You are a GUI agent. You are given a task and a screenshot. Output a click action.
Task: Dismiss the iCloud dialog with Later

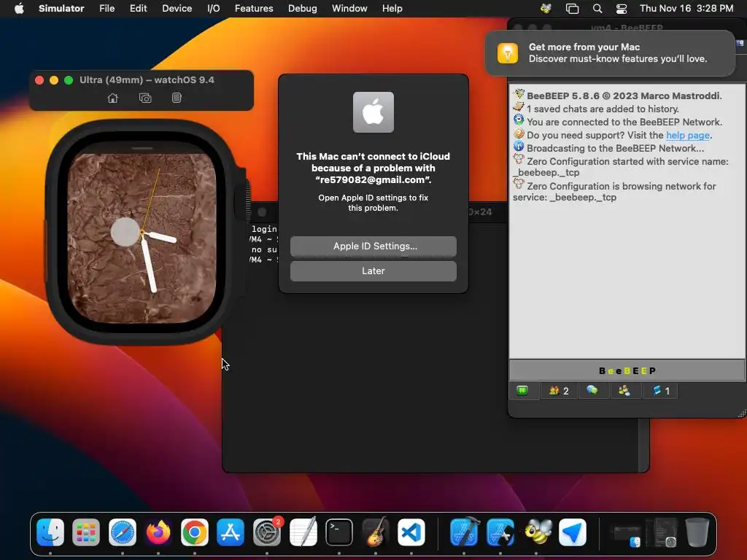[x=373, y=271]
